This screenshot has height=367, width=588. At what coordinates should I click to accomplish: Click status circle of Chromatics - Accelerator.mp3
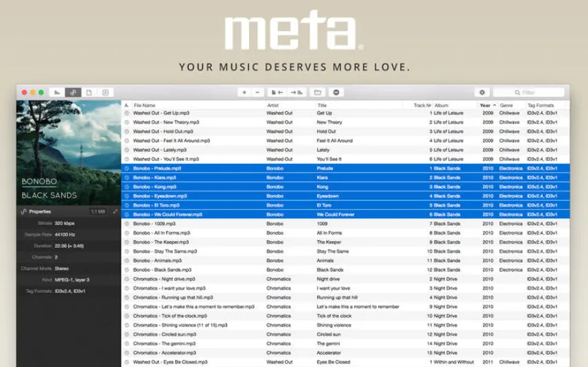[x=127, y=353]
